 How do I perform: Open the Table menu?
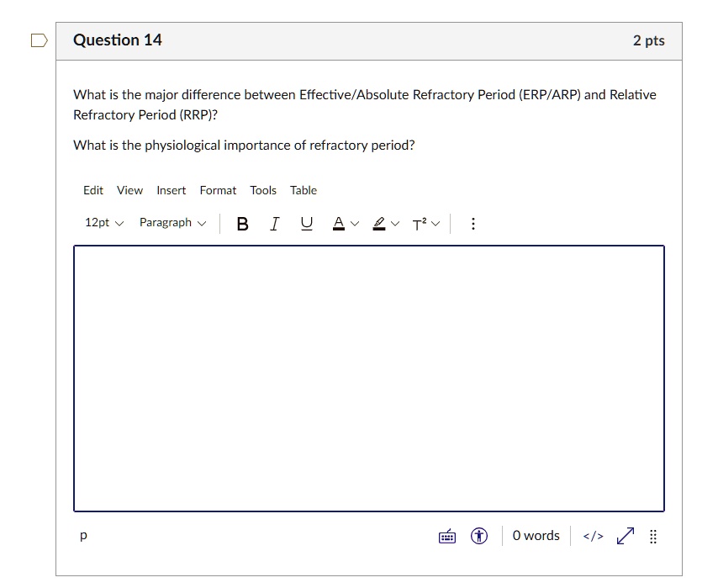pos(304,190)
